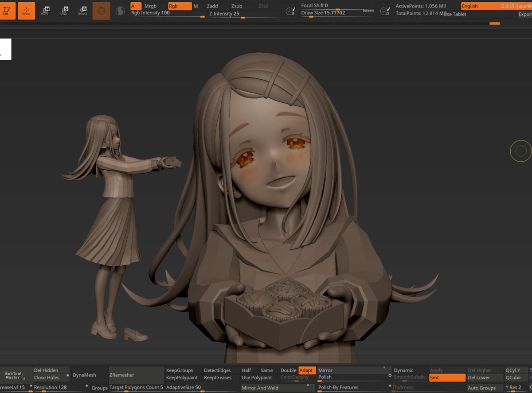Toggle DetectEdges option
Viewport: 532px width, 393px height.
coord(221,370)
